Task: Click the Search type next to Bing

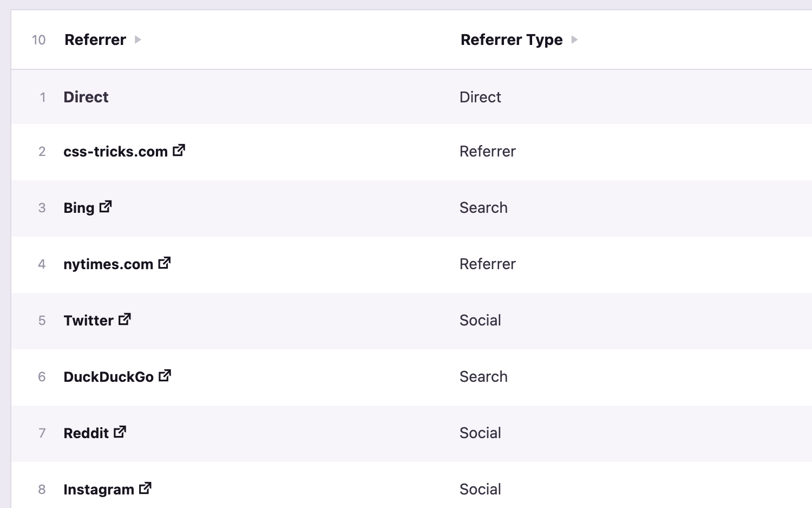Action: pos(483,207)
